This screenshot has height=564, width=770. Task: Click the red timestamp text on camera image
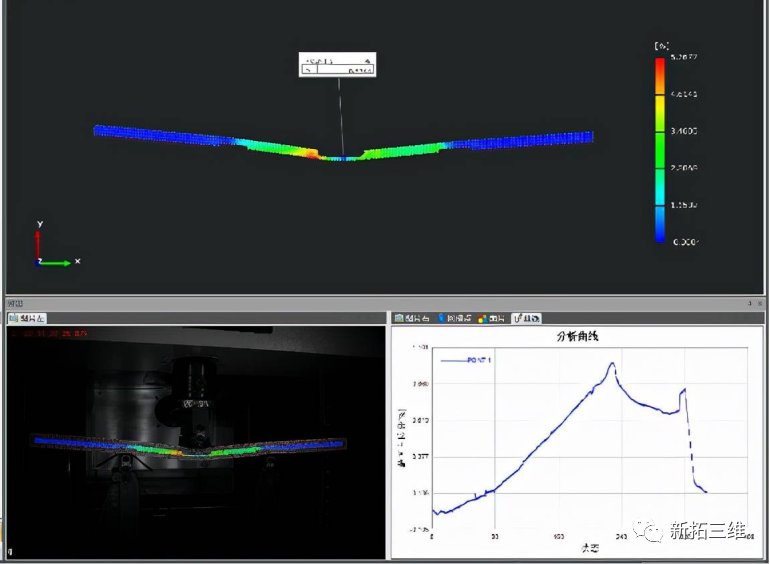[x=49, y=333]
